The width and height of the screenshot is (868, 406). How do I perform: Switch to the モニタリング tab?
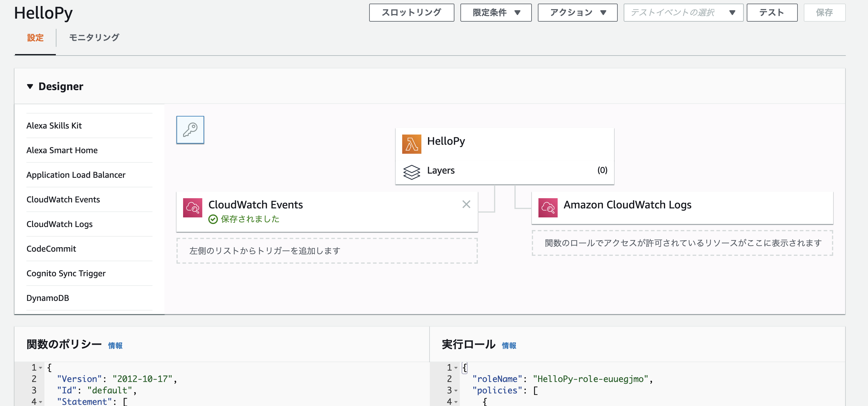94,38
